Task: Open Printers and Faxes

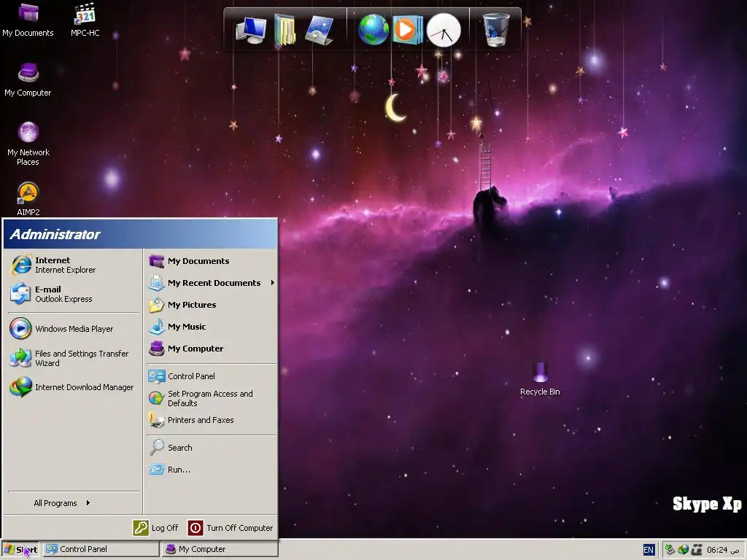Action: tap(212, 420)
